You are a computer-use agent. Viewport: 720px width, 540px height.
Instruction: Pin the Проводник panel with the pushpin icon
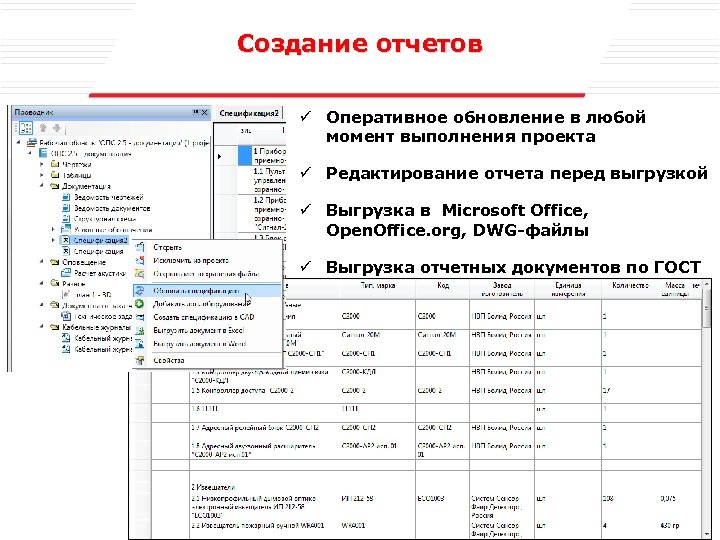(x=196, y=112)
